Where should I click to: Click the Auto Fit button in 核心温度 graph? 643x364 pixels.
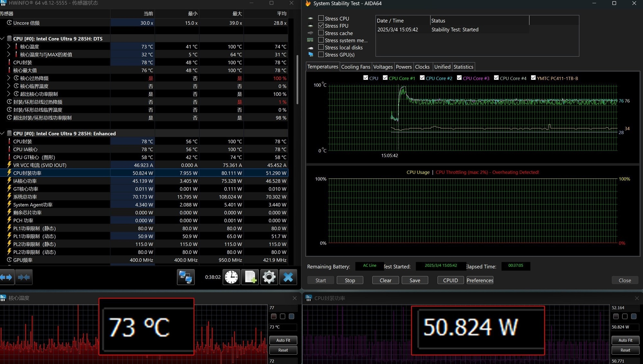tap(283, 340)
